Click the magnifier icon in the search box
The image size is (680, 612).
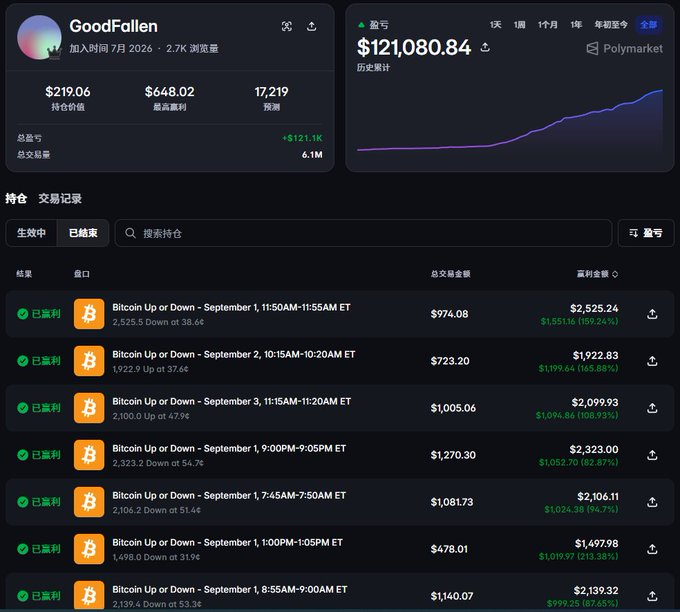pyautogui.click(x=130, y=233)
